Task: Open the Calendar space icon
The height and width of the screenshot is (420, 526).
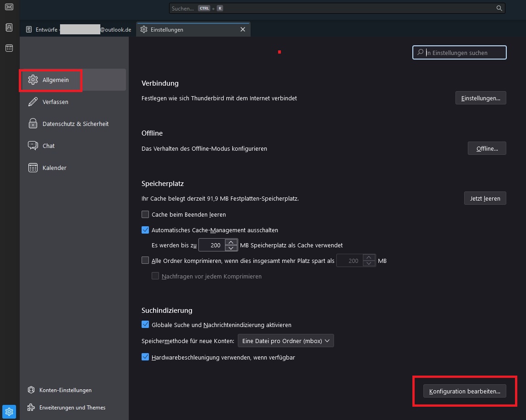Action: click(x=9, y=48)
